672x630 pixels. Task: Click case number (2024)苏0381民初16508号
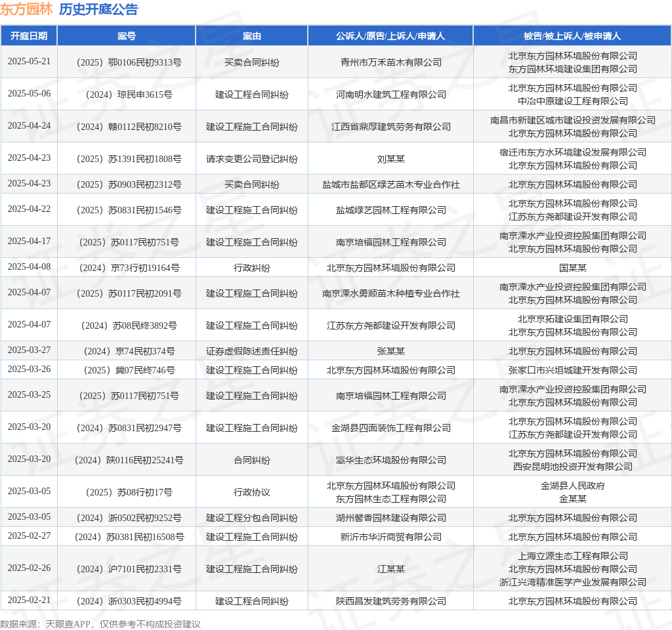[129, 537]
